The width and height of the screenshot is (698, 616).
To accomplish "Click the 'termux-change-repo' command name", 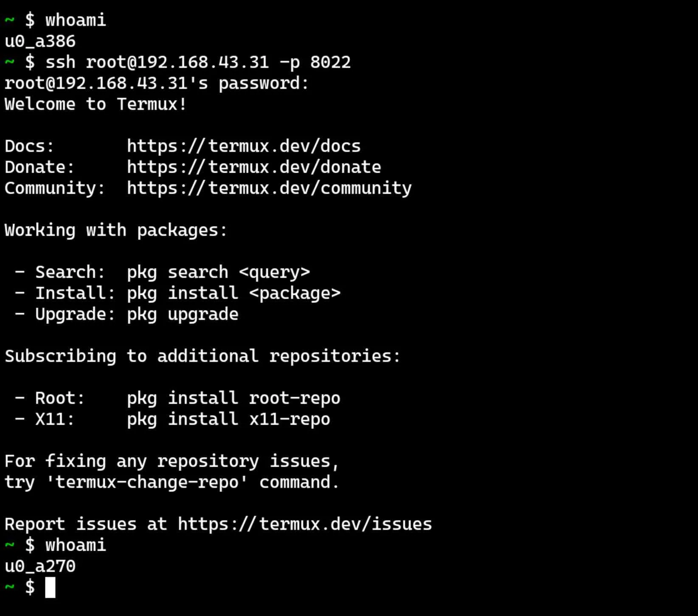I will click(x=147, y=482).
